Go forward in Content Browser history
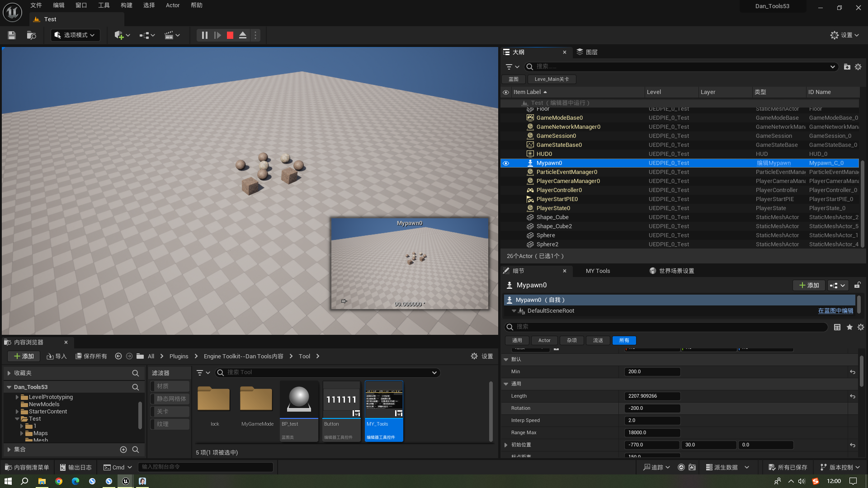This screenshot has width=868, height=488. (129, 357)
